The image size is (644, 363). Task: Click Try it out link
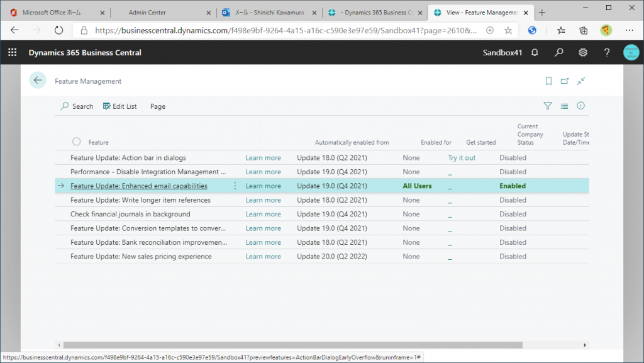pos(462,158)
